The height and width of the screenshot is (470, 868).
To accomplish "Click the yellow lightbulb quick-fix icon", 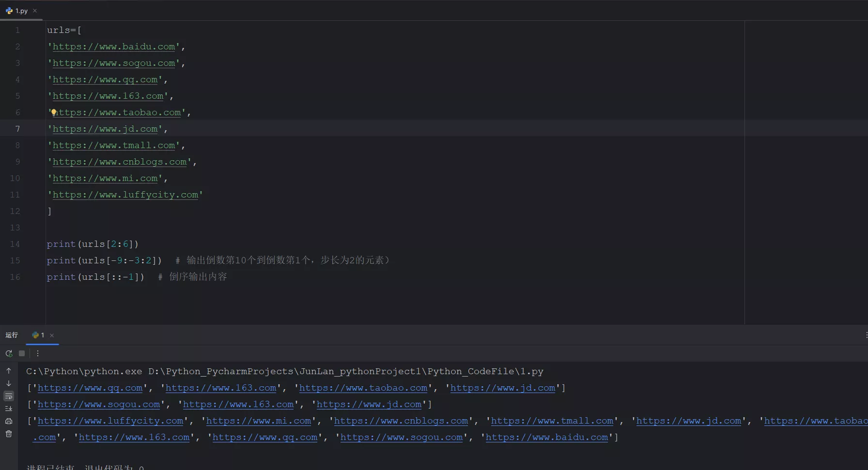I will pos(54,112).
